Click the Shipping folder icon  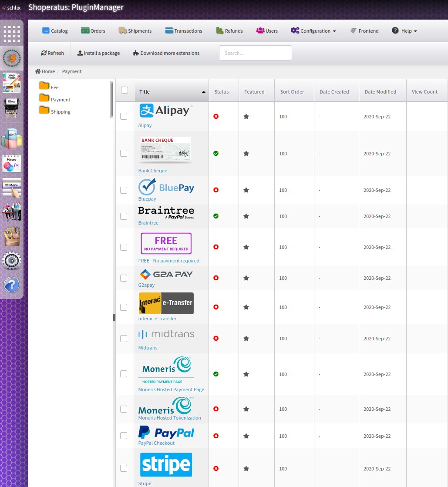point(44,110)
